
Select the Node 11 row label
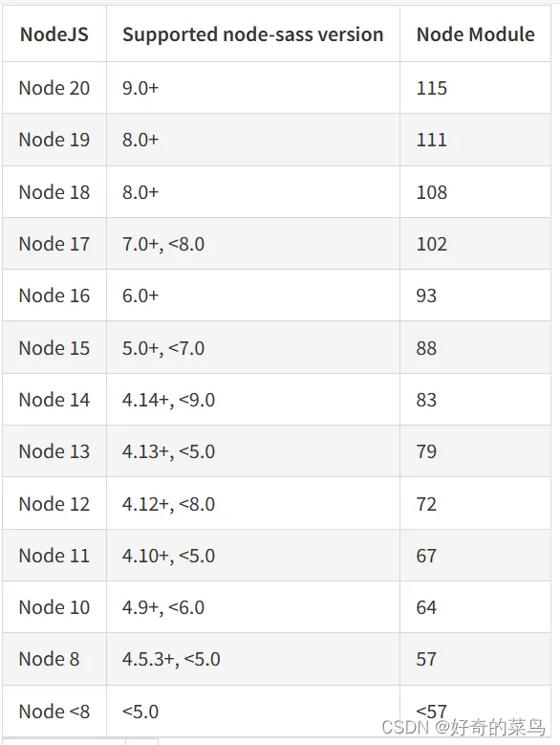(x=54, y=556)
